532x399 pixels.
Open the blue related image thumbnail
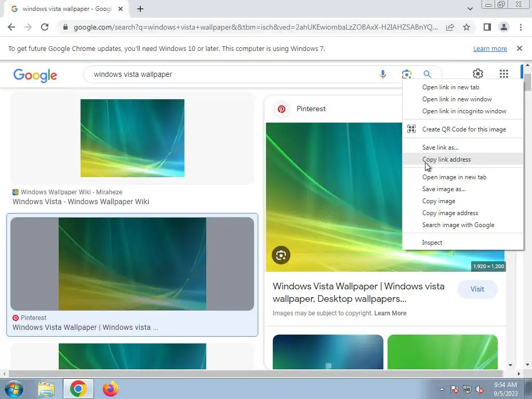click(328, 352)
